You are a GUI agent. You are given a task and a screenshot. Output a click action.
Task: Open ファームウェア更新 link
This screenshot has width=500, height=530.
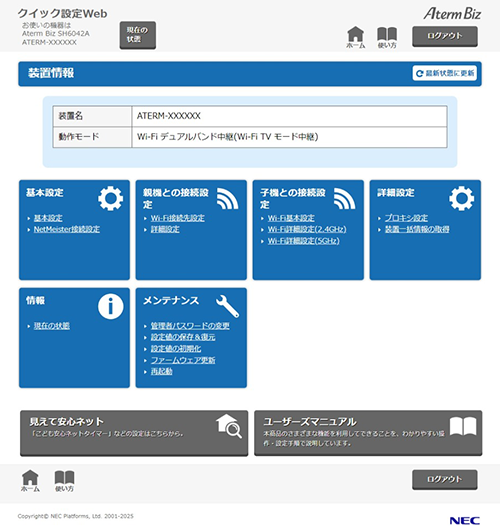coord(183,360)
